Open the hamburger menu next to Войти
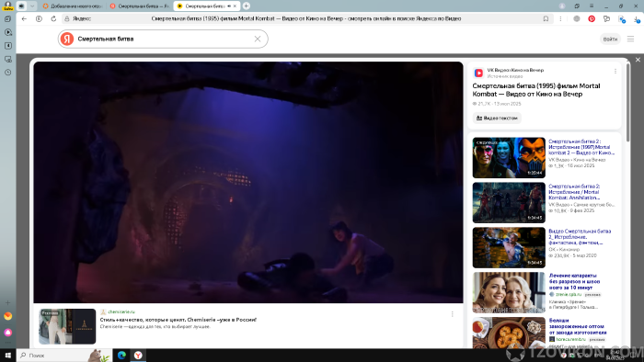644x362 pixels. coord(630,39)
